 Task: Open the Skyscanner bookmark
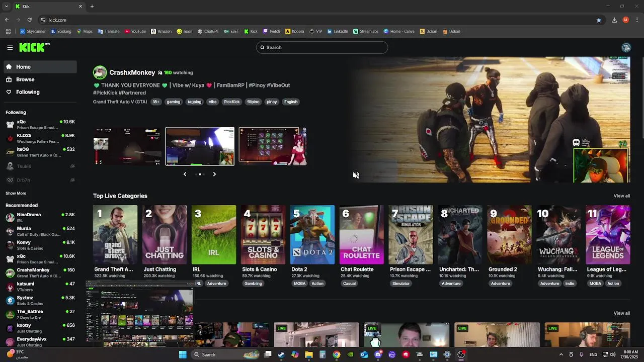(x=33, y=31)
